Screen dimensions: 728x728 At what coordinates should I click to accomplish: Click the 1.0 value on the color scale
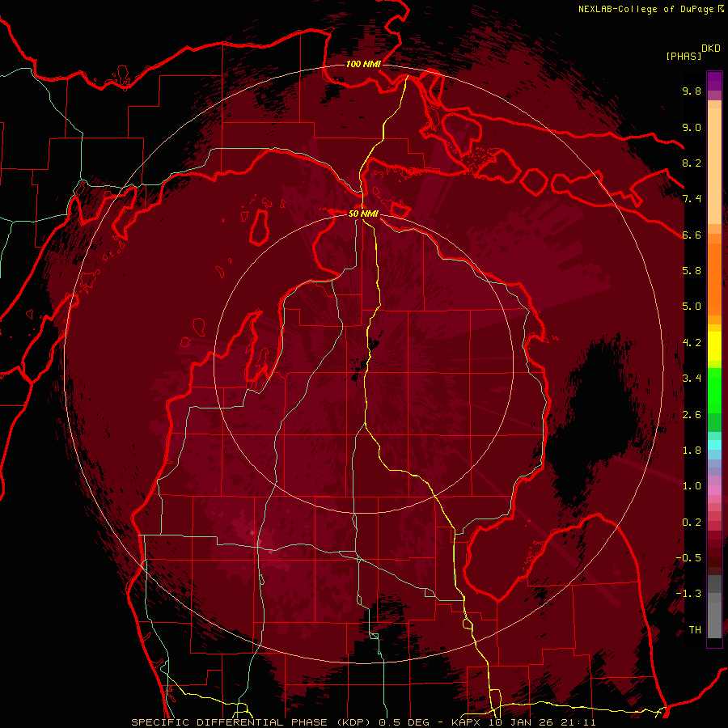pyautogui.click(x=692, y=486)
